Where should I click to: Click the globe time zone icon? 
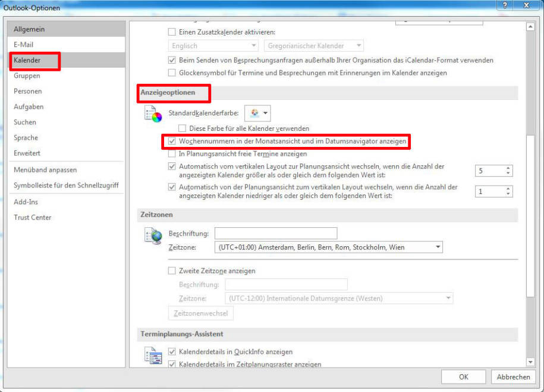pyautogui.click(x=153, y=236)
